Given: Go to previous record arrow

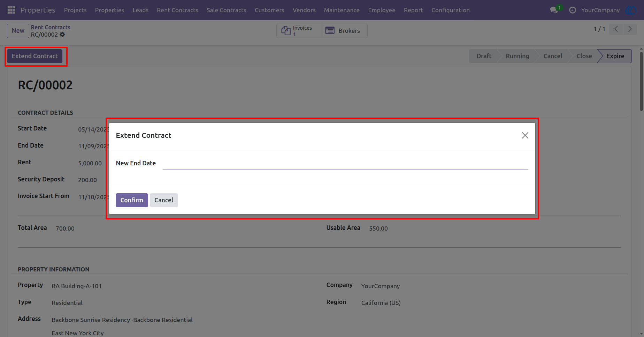Looking at the screenshot, I should [x=616, y=29].
